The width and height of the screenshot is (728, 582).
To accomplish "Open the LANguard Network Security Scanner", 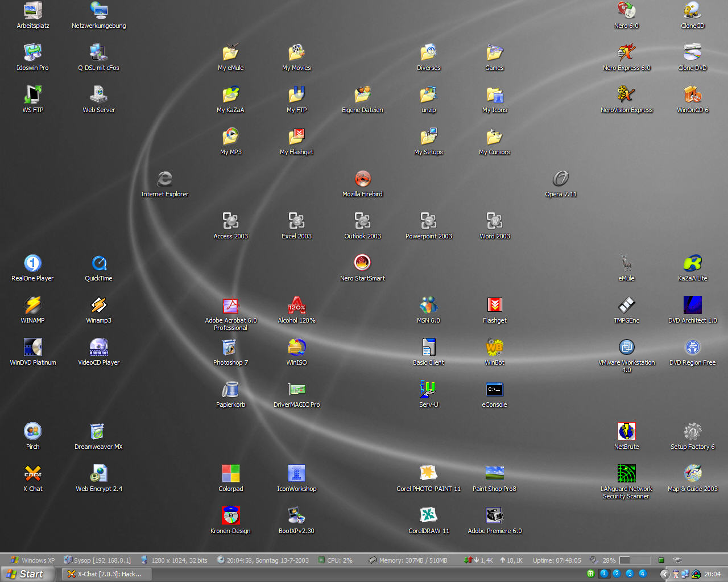I will click(626, 474).
